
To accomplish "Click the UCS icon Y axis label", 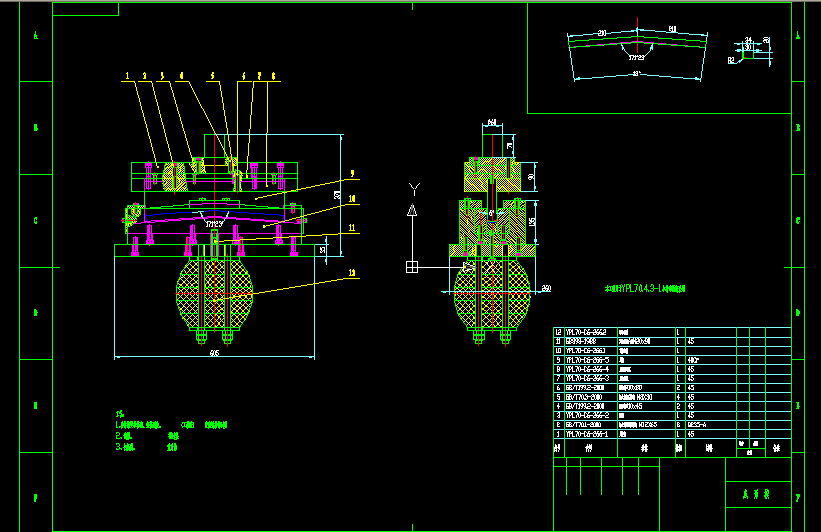I will (414, 189).
